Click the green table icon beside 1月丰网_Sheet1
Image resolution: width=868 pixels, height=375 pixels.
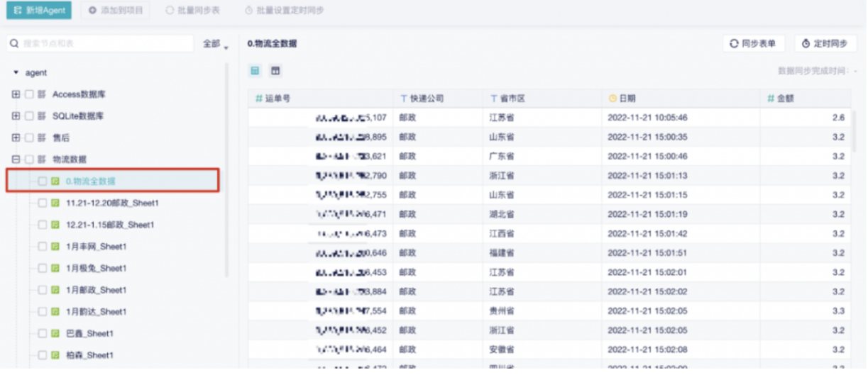pos(55,247)
